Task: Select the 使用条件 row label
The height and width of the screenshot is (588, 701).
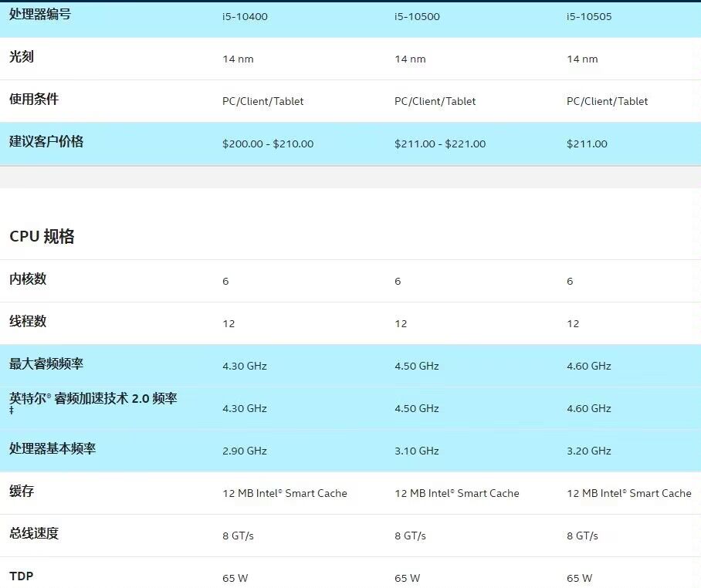Action: [x=34, y=100]
